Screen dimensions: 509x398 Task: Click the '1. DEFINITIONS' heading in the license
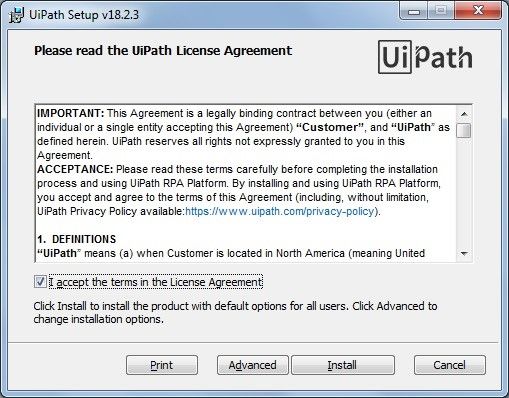(77, 239)
